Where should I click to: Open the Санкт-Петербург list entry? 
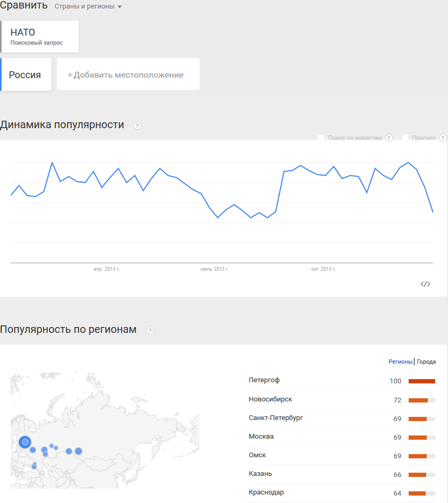click(x=276, y=418)
